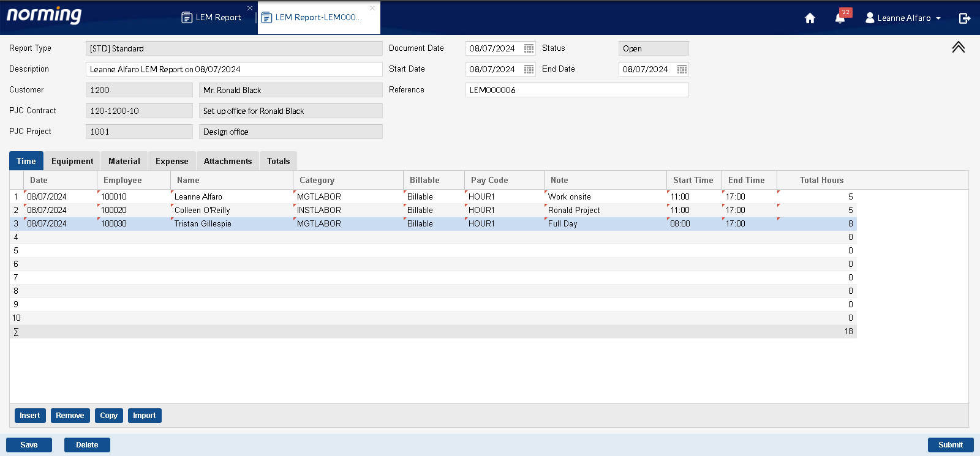980x456 pixels.
Task: Click the Date column header
Action: (60, 180)
